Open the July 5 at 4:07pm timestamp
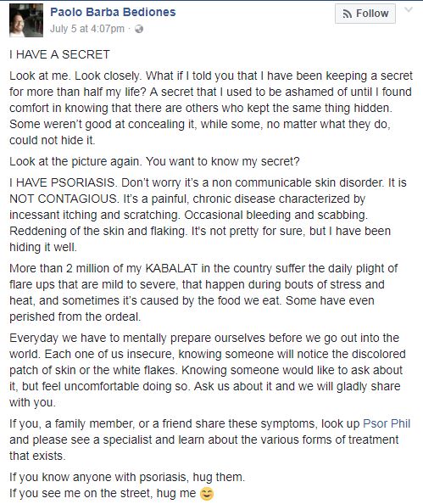This screenshot has width=423, height=504. [87, 29]
